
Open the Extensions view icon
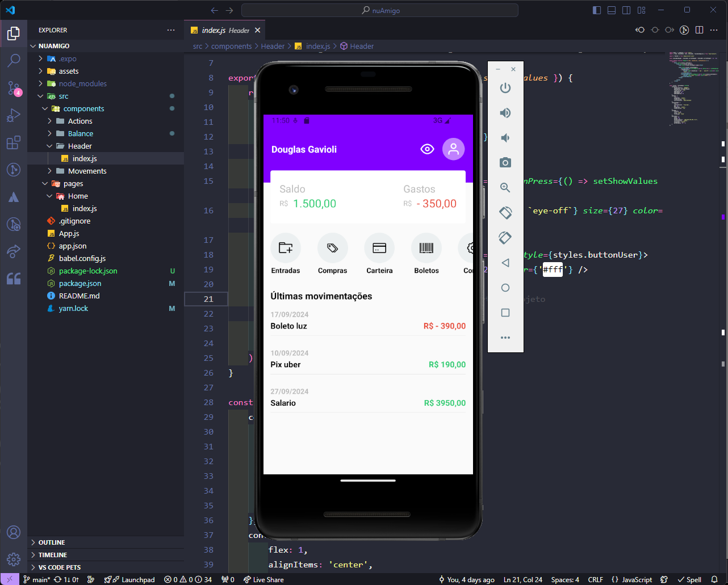click(x=14, y=142)
